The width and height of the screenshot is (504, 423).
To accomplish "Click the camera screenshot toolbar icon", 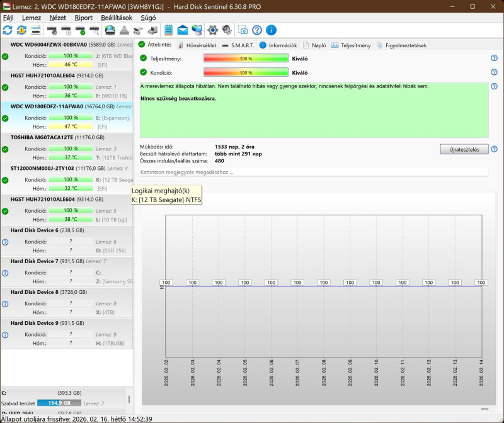I will coord(243,30).
